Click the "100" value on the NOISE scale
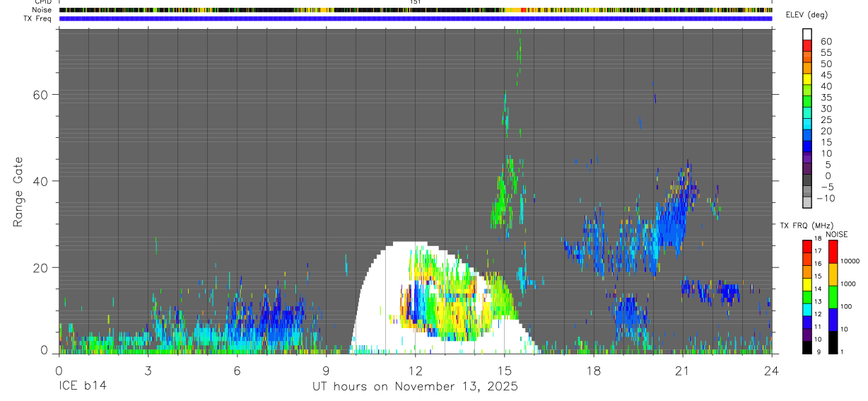The width and height of the screenshot is (868, 401). click(x=848, y=306)
